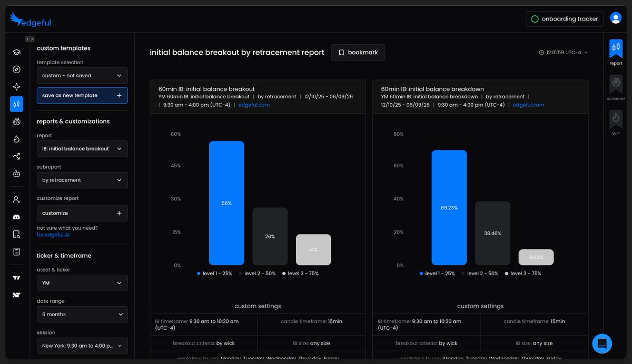Image resolution: width=632 pixels, height=364 pixels.
Task: Click the bookmark button
Action: [x=358, y=53]
